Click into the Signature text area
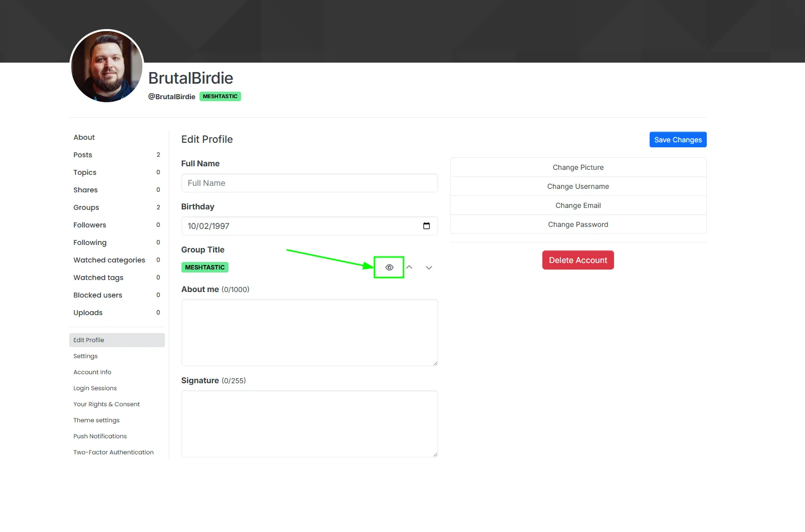Image resolution: width=805 pixels, height=532 pixels. point(309,424)
